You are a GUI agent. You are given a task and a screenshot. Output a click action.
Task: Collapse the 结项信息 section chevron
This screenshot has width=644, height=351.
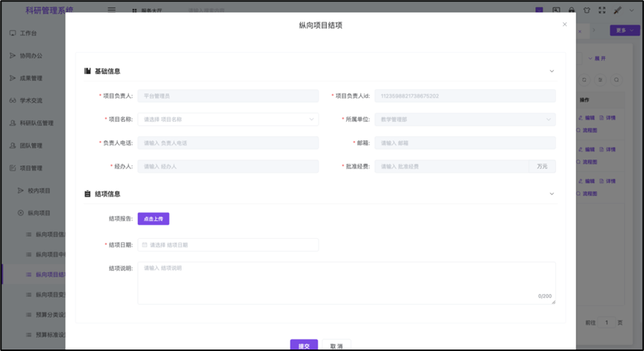pyautogui.click(x=551, y=194)
